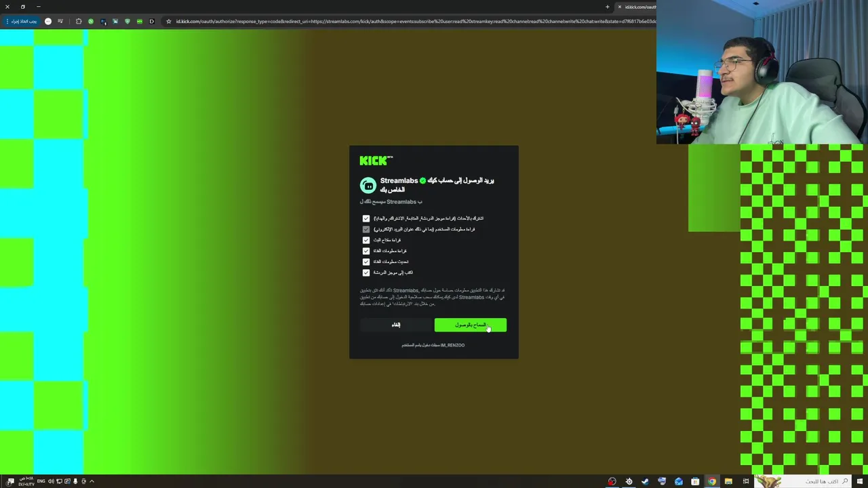Toggle the event subscription permission checkbox

366,218
